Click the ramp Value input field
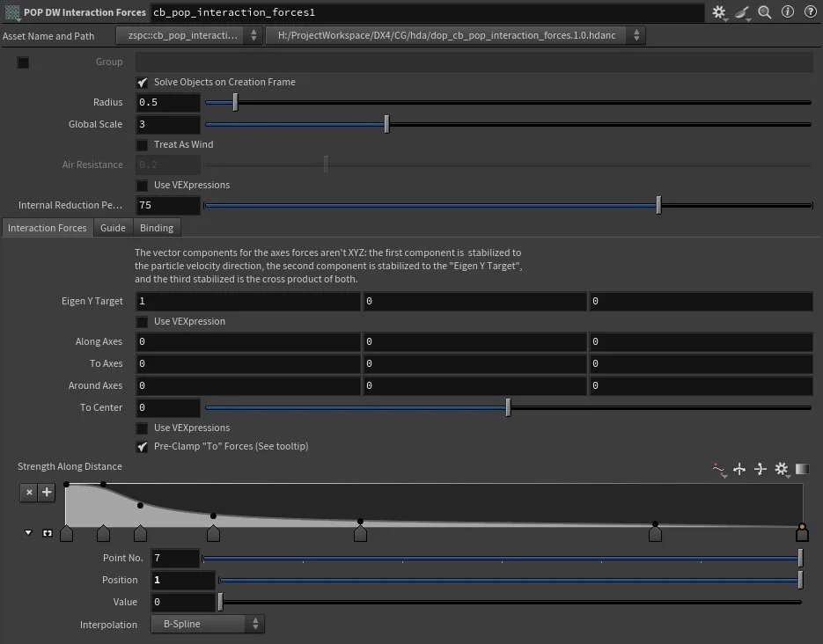Image resolution: width=823 pixels, height=644 pixels. click(x=183, y=602)
